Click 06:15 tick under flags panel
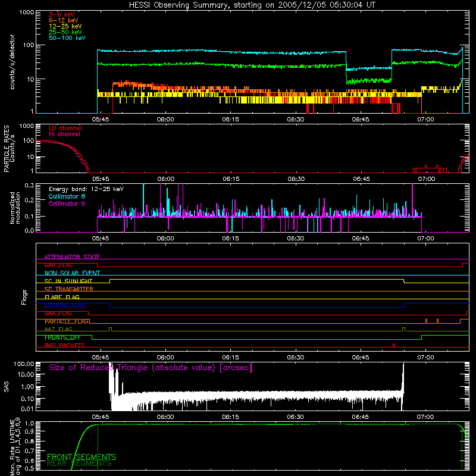The image size is (476, 476). (x=230, y=358)
